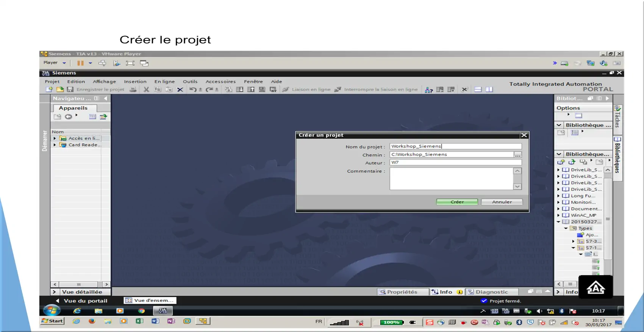Open an existing project from the toolbar

click(60, 89)
